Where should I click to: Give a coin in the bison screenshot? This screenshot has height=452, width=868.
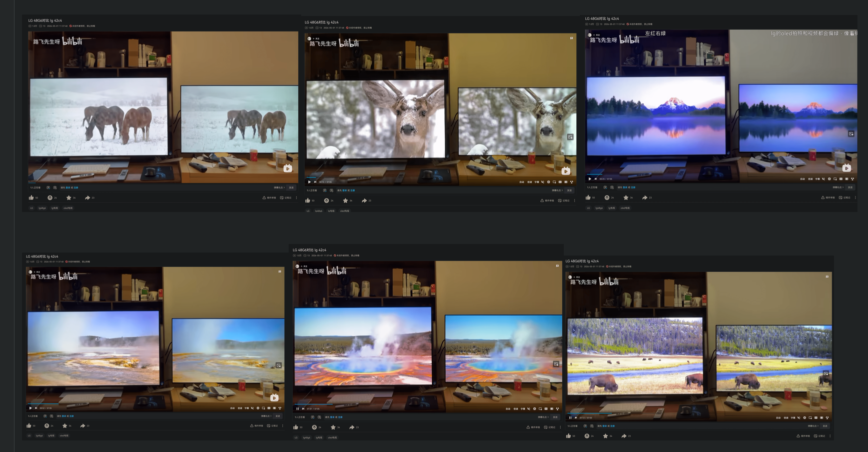point(587,436)
